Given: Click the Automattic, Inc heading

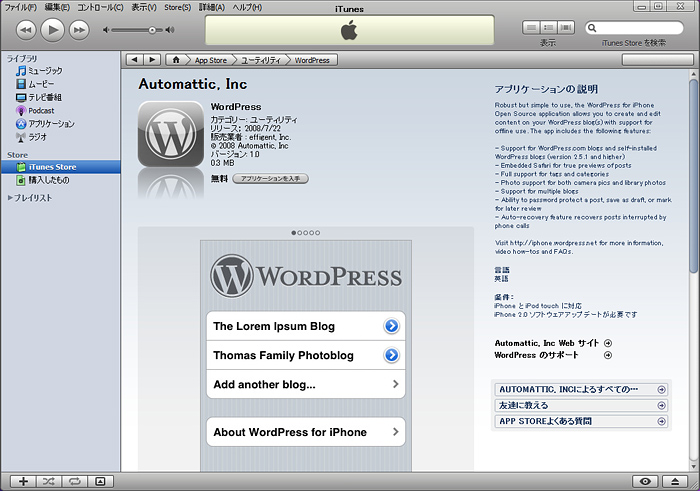Looking at the screenshot, I should click(x=192, y=84).
